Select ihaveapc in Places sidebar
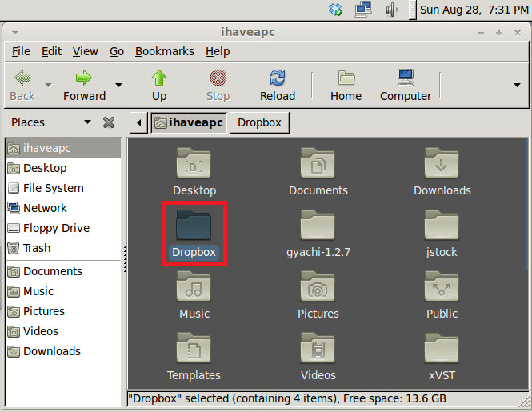532x412 pixels. (x=63, y=148)
